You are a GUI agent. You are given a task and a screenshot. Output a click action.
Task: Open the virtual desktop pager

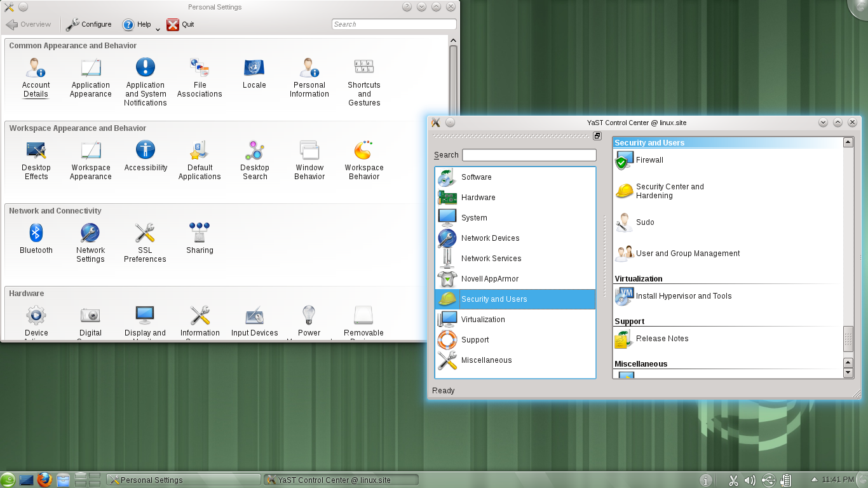click(x=88, y=480)
